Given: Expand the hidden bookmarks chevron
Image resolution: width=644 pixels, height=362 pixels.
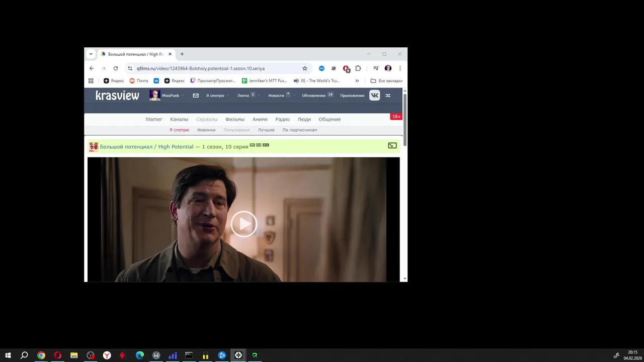Looking at the screenshot, I should coord(357,80).
